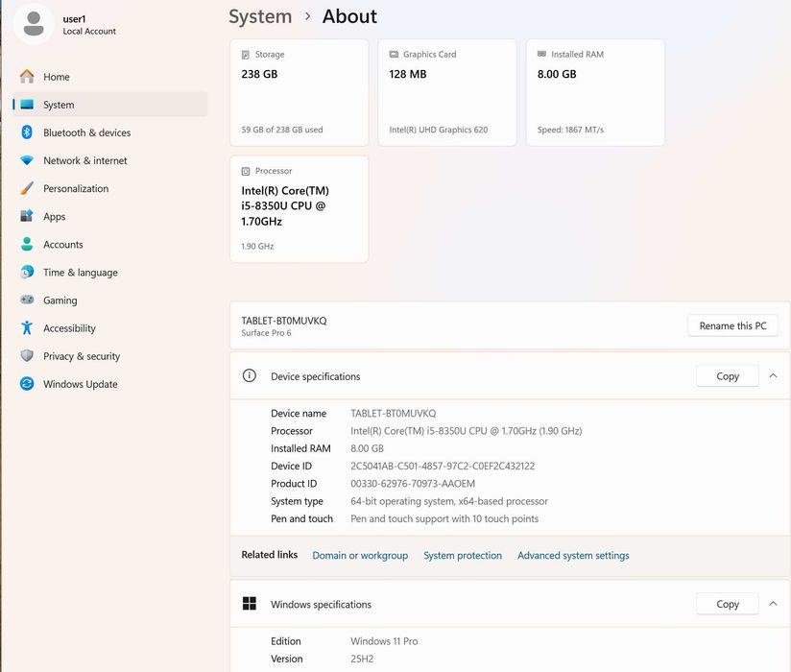This screenshot has width=791, height=672.
Task: Click the 25H2 version value
Action: coord(362,659)
